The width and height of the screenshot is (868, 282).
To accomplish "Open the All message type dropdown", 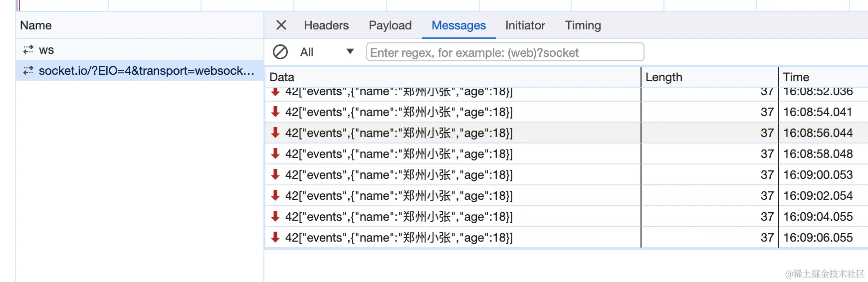I will click(327, 52).
